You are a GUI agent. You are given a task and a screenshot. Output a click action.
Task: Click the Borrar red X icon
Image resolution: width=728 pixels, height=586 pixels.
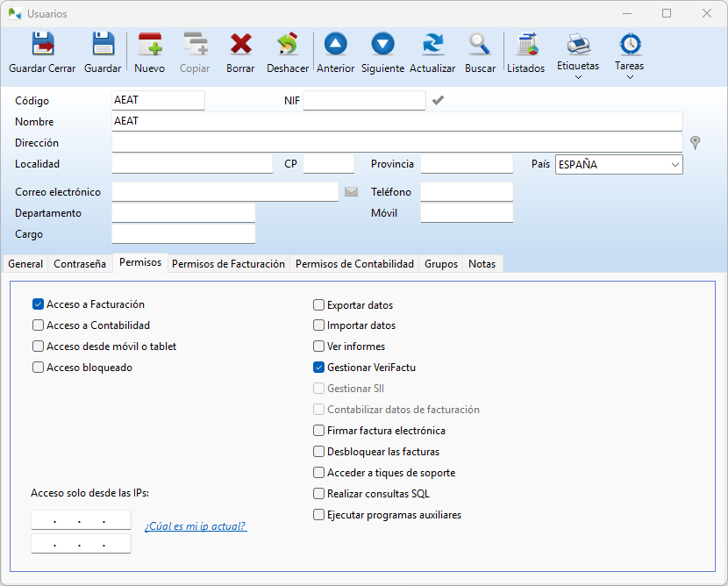240,46
